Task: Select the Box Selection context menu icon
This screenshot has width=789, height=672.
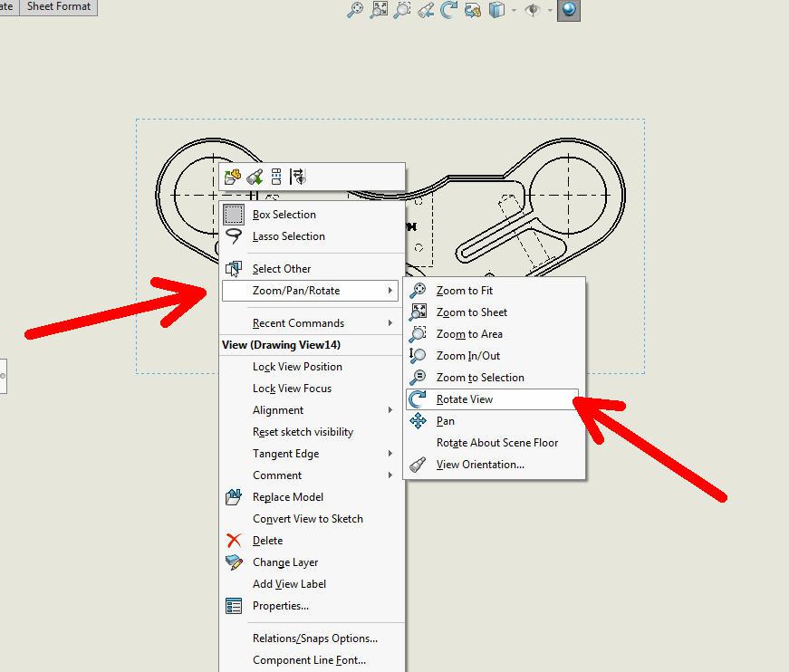Action: click(x=233, y=215)
